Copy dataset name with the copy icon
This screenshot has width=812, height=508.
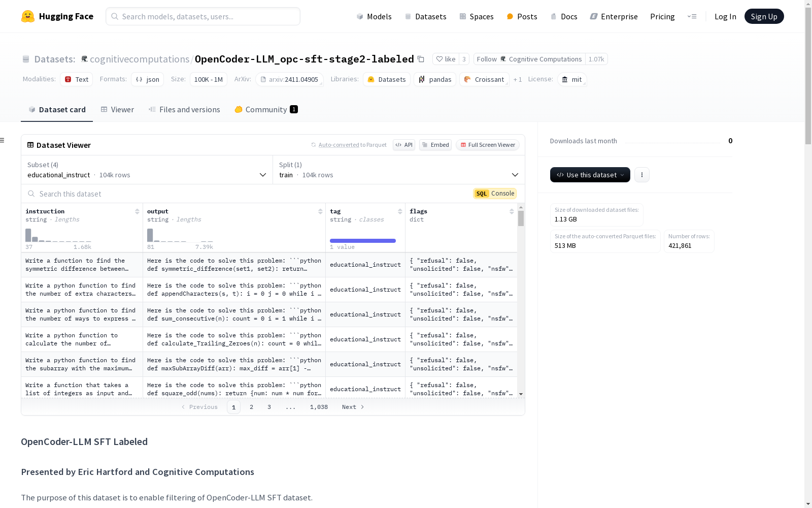point(421,59)
